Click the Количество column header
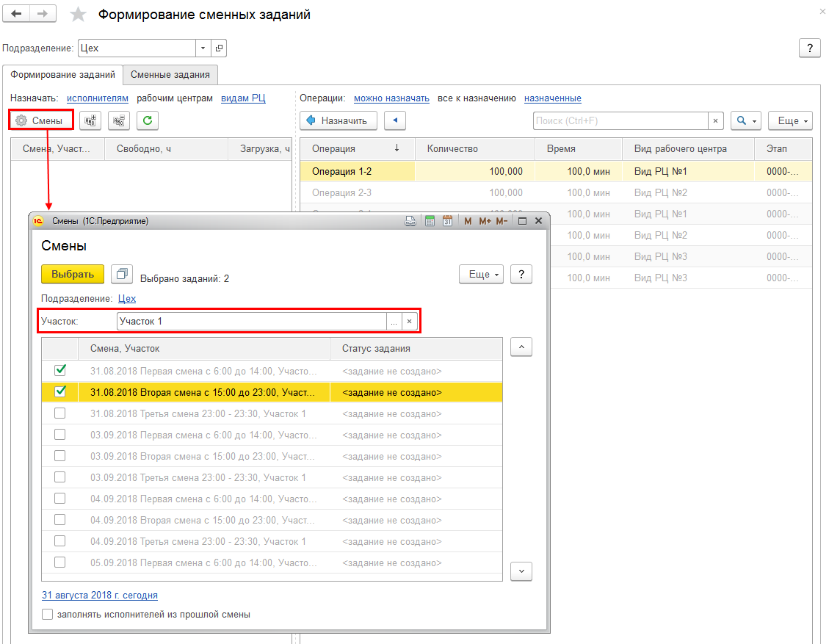Viewport: 829px width, 644px height. (x=475, y=149)
